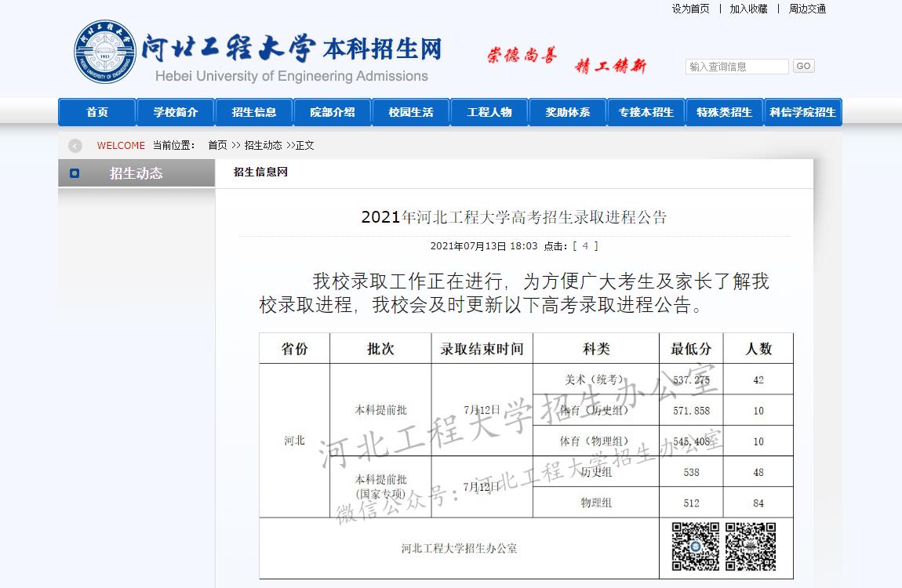Click the article title 2021年河北工程大学高考招生录取进程公告

[x=514, y=217]
